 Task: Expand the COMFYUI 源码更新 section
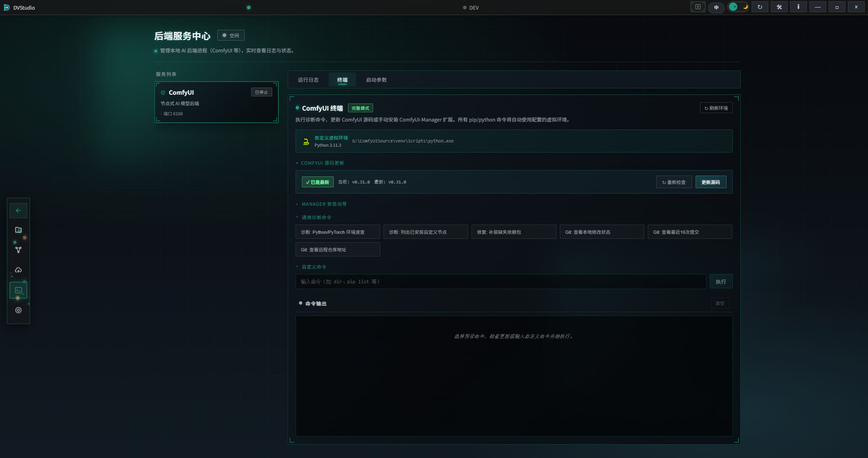tap(322, 163)
